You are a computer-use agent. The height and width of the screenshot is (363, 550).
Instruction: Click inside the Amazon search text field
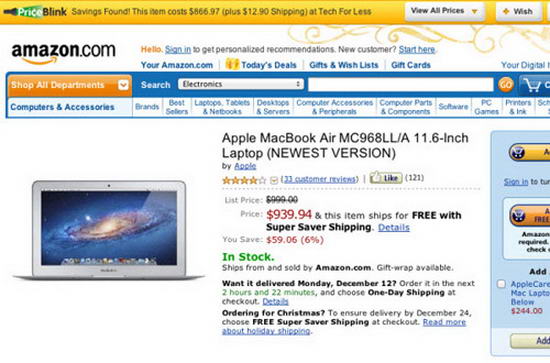click(x=401, y=85)
